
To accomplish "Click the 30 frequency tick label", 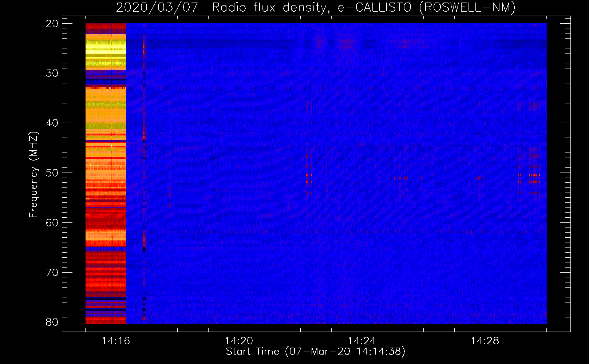I will 52,73.
